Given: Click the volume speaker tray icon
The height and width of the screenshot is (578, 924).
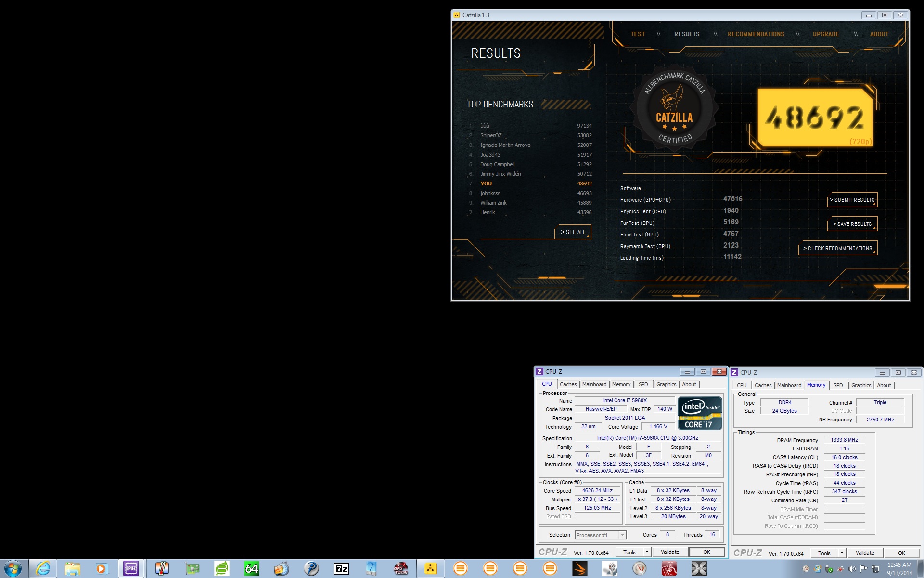Looking at the screenshot, I should (852, 569).
